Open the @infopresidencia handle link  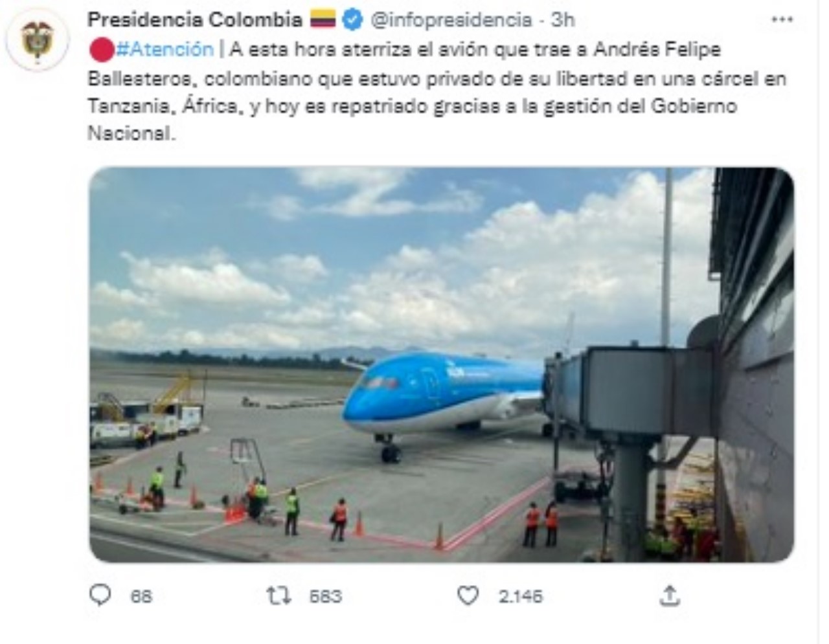coord(451,20)
